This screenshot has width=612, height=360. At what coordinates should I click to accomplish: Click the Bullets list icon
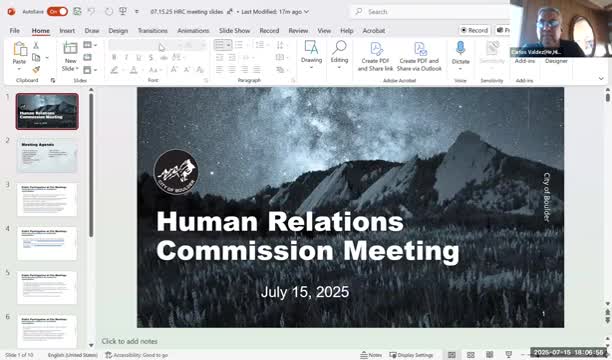click(x=220, y=45)
